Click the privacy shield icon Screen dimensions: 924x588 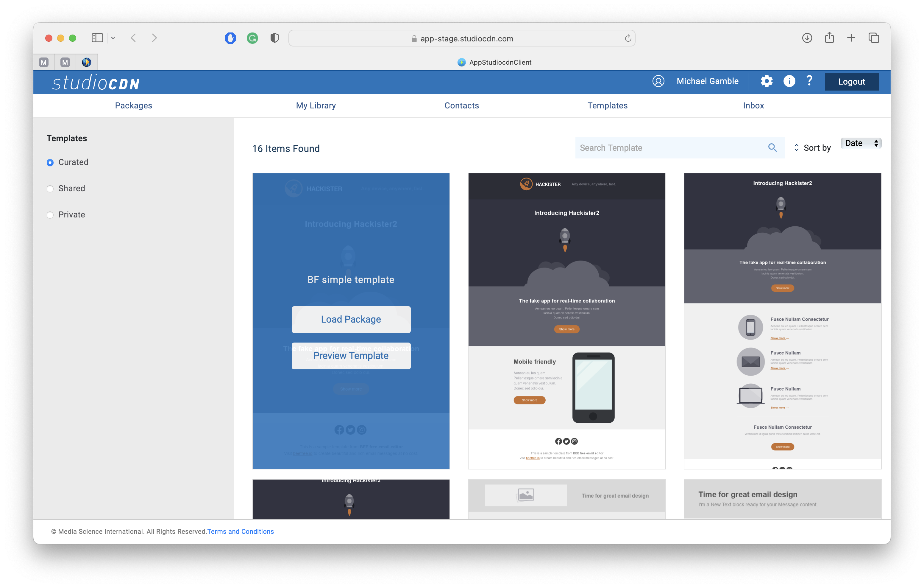tap(274, 38)
